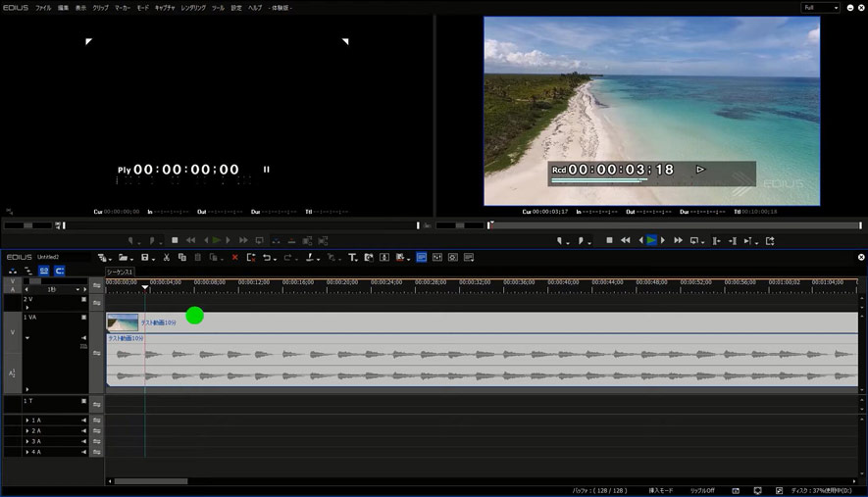The width and height of the screenshot is (868, 497).
Task: Click the recorder Set Out point icon
Action: 583,241
